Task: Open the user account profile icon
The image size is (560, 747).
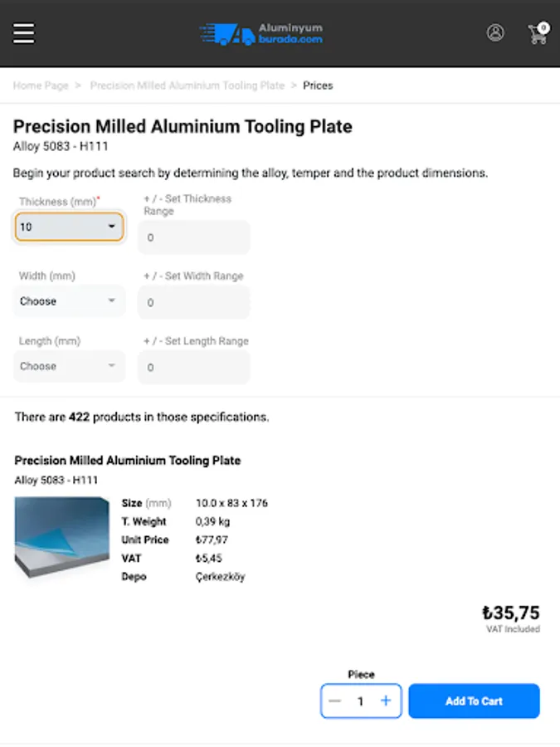Action: [x=495, y=33]
